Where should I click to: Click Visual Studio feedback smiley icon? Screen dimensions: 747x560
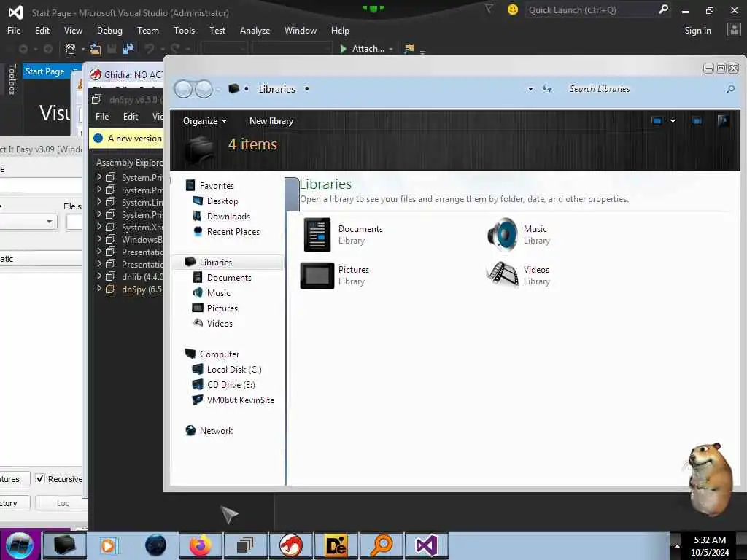[x=513, y=9]
